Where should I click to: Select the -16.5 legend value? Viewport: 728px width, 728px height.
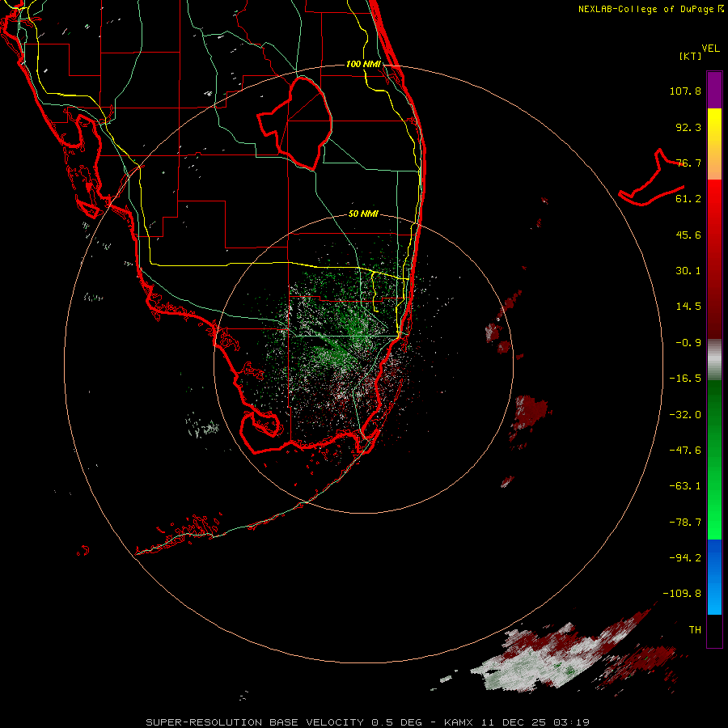tap(685, 379)
